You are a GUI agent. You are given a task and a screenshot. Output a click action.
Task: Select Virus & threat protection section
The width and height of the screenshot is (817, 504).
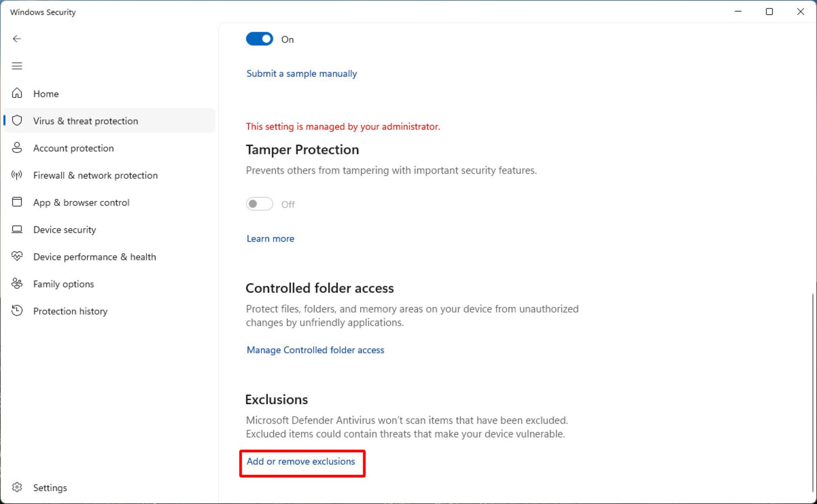pos(109,121)
